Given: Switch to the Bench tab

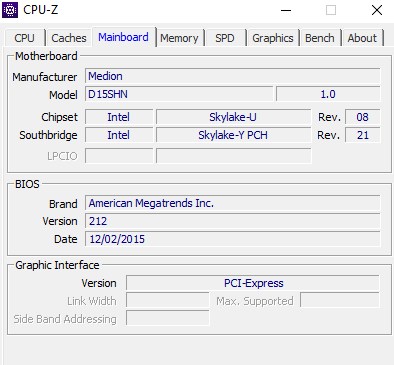Looking at the screenshot, I should 320,38.
